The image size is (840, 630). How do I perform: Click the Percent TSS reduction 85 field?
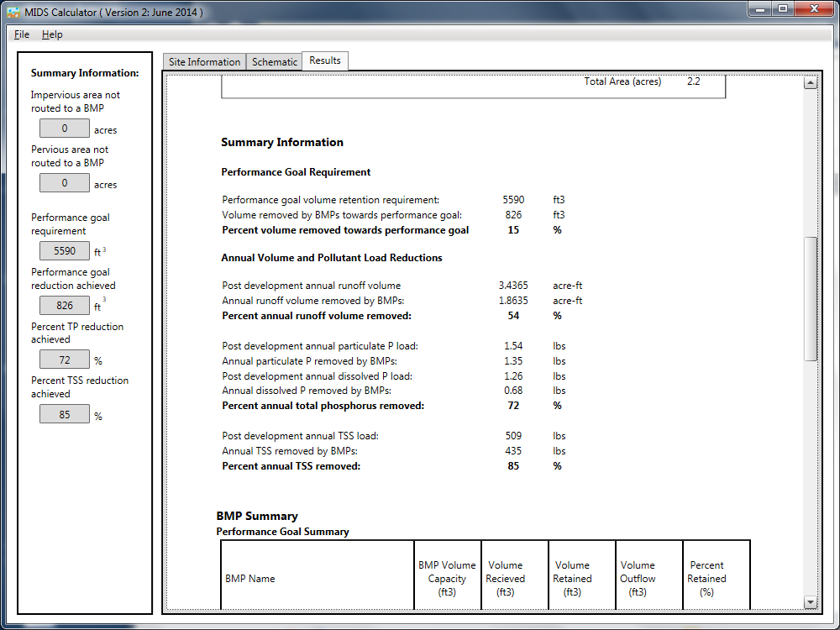pyautogui.click(x=65, y=414)
